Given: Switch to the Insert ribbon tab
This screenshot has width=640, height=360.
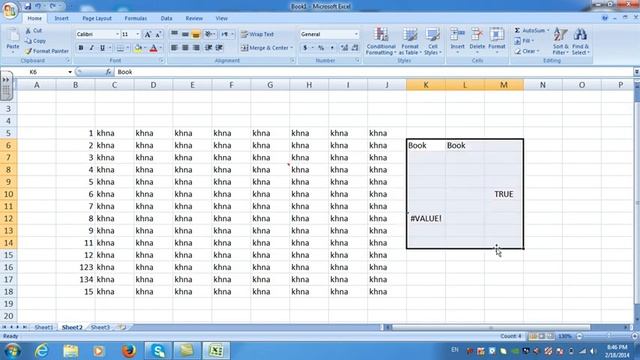Looking at the screenshot, I should 62,18.
